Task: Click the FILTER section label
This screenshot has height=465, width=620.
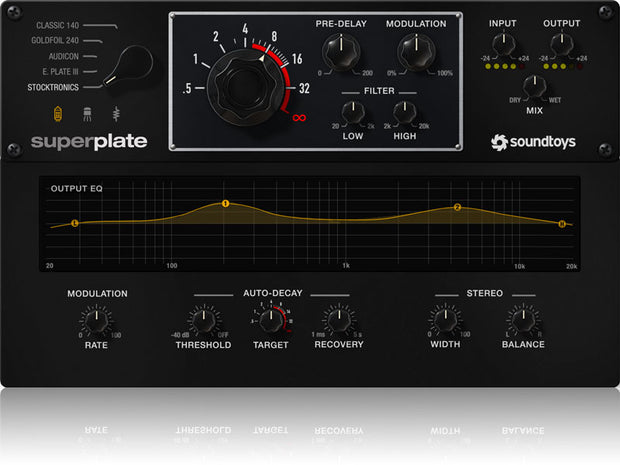Action: pos(379,91)
